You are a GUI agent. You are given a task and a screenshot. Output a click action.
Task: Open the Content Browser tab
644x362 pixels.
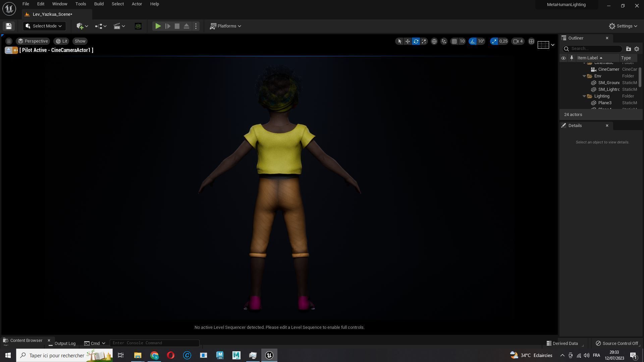pos(26,341)
